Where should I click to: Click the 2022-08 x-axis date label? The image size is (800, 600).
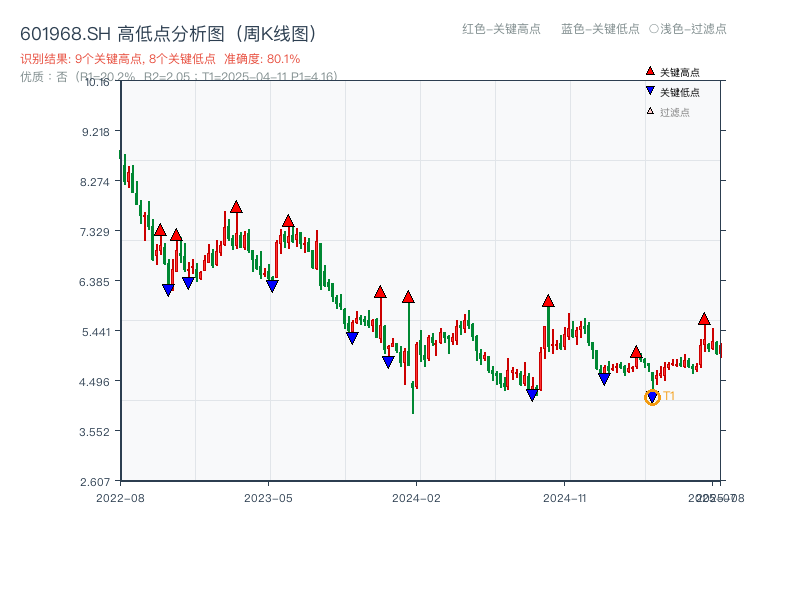click(x=120, y=498)
